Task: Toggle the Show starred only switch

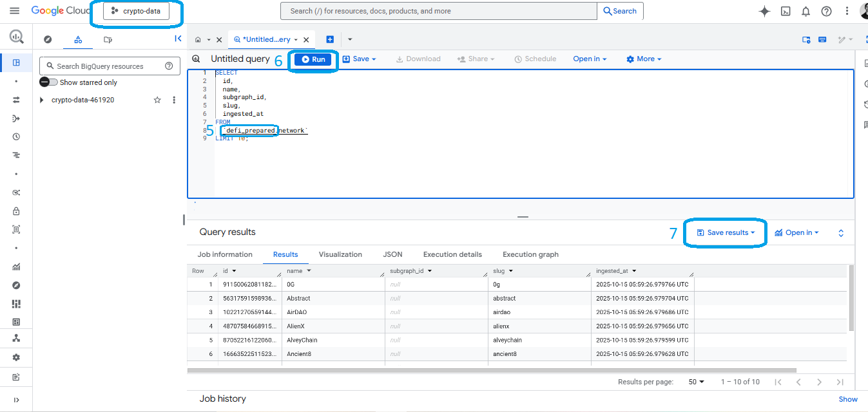Action: [48, 82]
